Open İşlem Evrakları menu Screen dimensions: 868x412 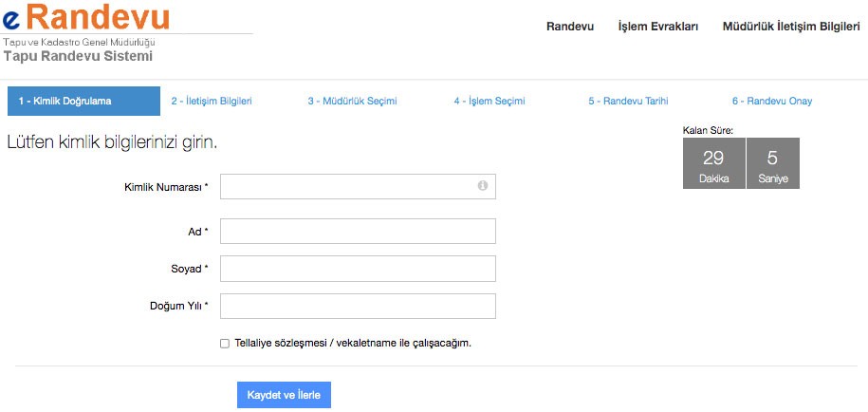[x=657, y=27]
